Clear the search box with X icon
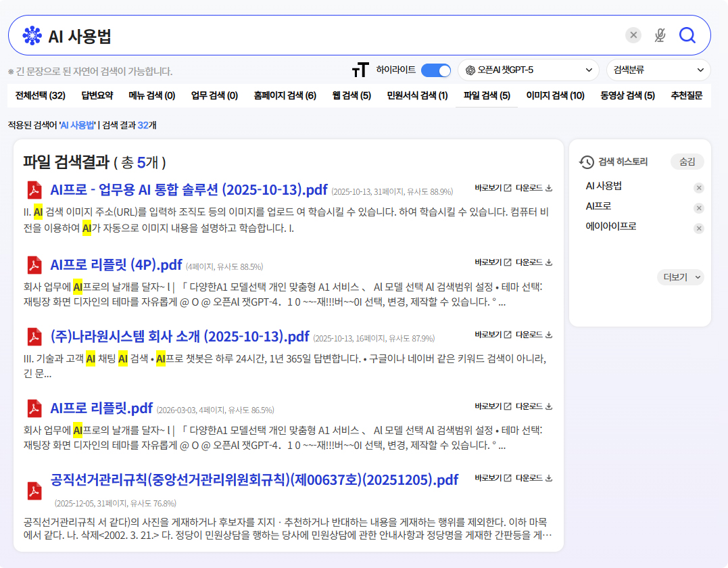Screen dimensions: 728x568 [633, 35]
